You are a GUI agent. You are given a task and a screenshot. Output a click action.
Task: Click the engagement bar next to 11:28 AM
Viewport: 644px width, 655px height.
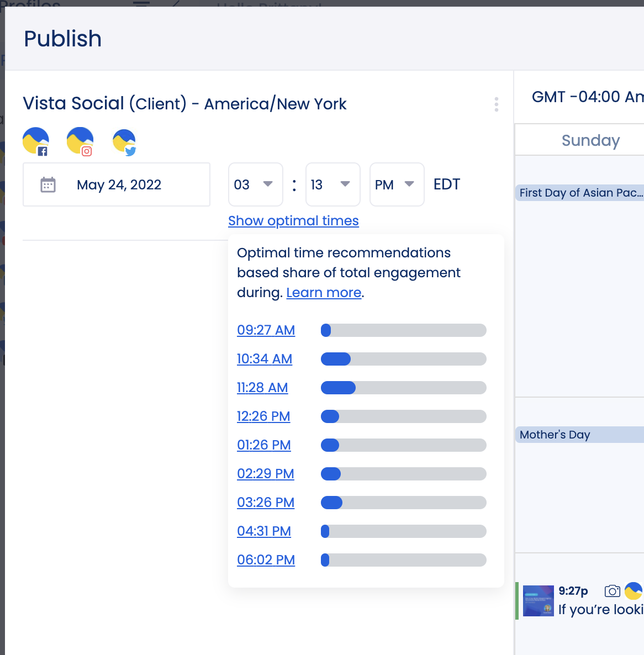403,388
